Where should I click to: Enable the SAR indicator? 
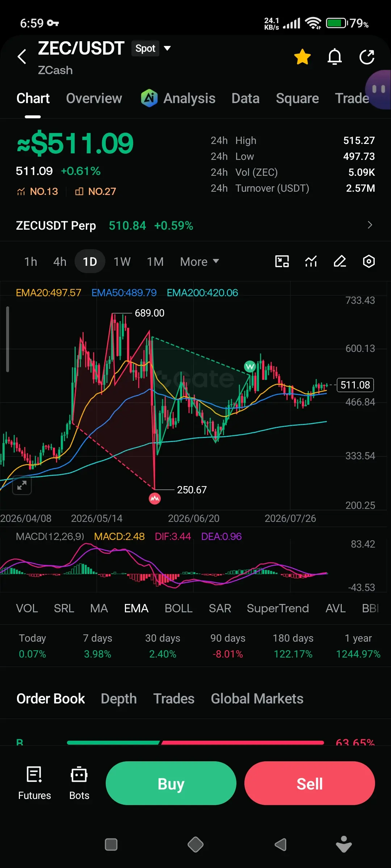click(x=220, y=608)
